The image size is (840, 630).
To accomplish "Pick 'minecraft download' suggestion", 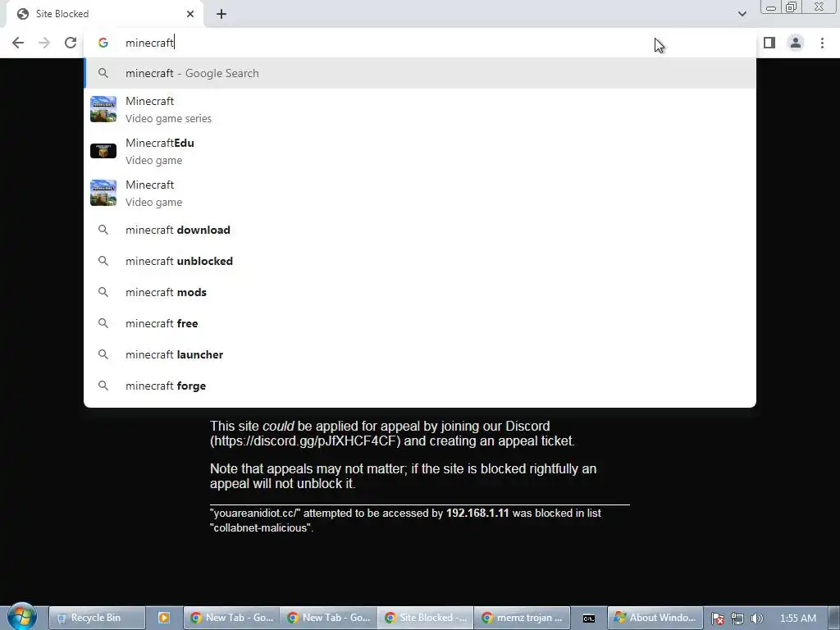I will coord(420,230).
